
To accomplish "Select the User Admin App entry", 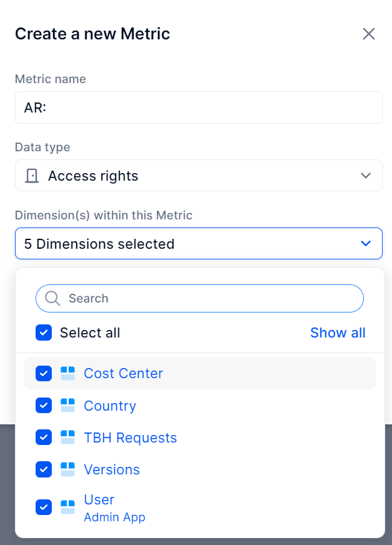I will tap(200, 507).
